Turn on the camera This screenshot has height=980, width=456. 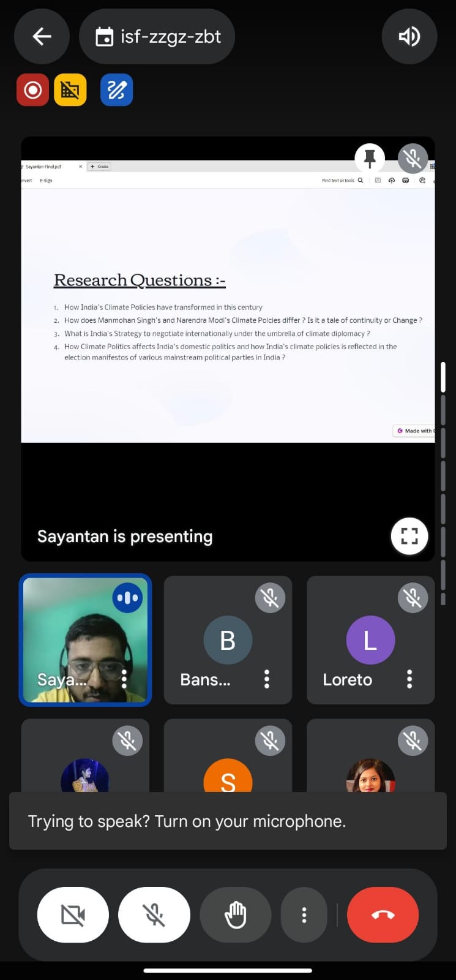tap(73, 914)
